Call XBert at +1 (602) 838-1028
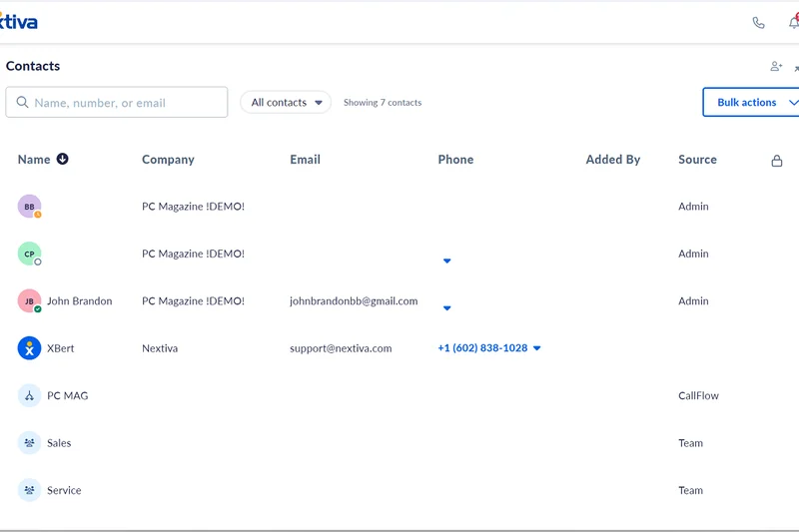The width and height of the screenshot is (799, 532). pos(482,348)
